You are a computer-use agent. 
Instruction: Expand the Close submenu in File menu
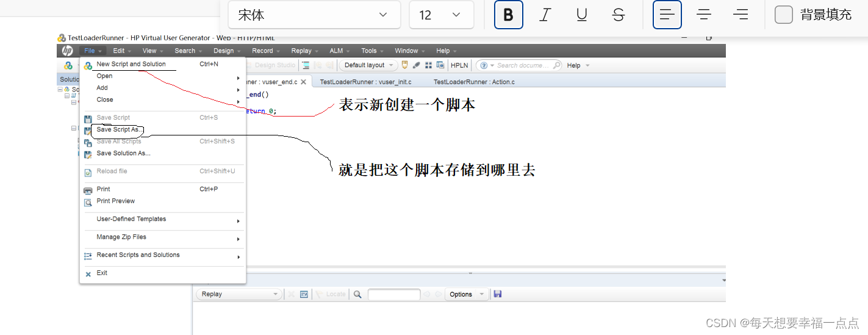(x=163, y=100)
